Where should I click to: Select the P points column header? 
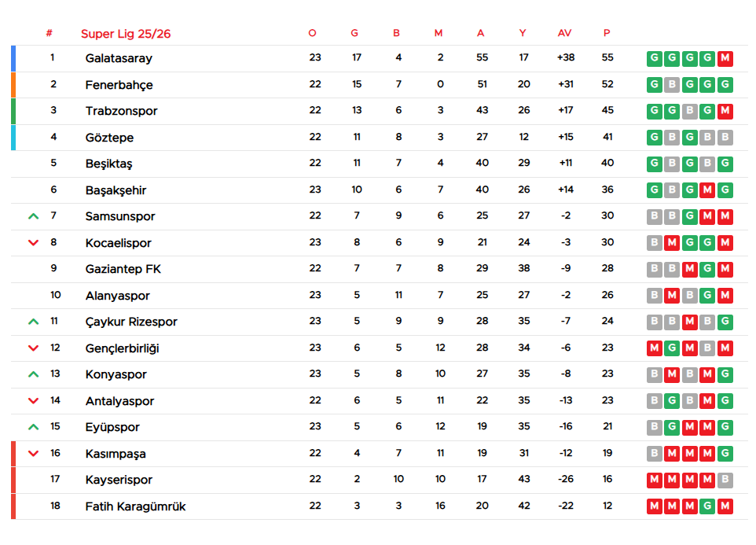(607, 33)
